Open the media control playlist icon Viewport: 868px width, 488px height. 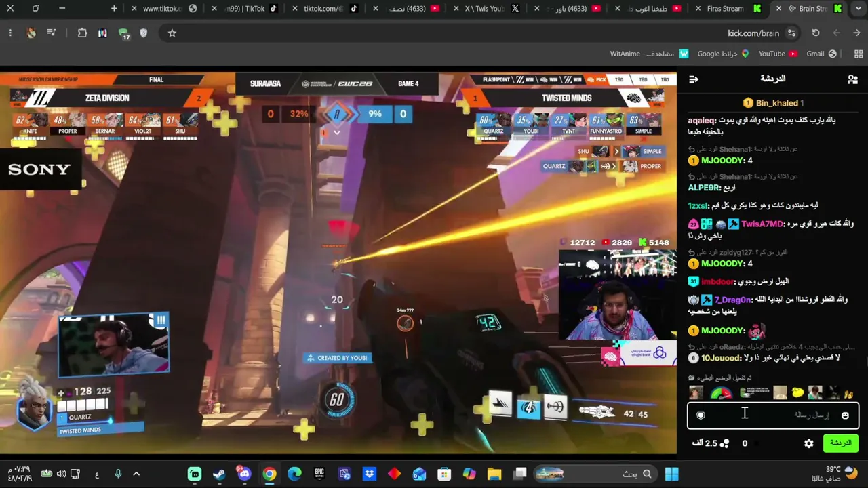point(52,33)
